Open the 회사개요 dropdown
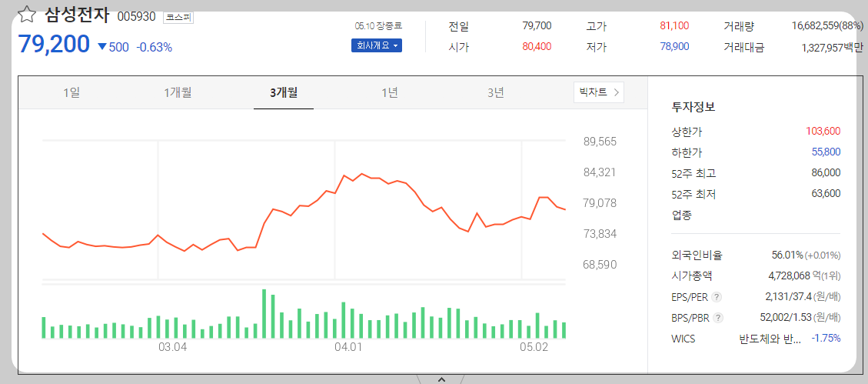The height and width of the screenshot is (384, 868). point(377,45)
